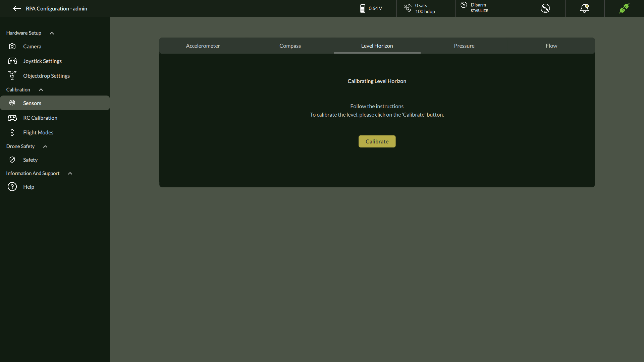644x362 pixels.
Task: Click the '0.64 V' battery reading
Action: (x=375, y=8)
